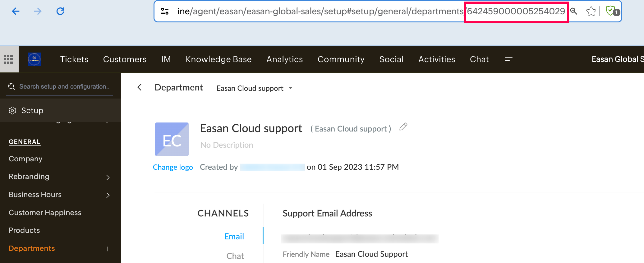Open Products settings in the sidebar

24,230
